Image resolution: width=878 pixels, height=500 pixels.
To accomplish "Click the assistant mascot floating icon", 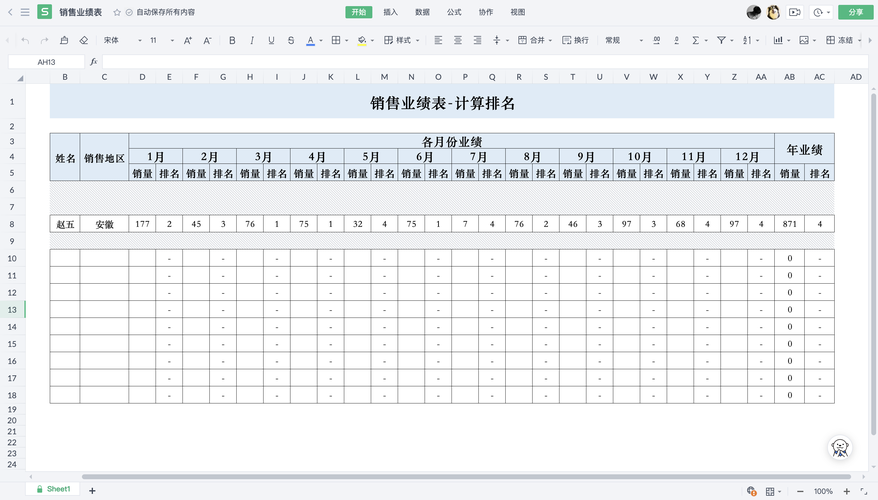I will [840, 447].
